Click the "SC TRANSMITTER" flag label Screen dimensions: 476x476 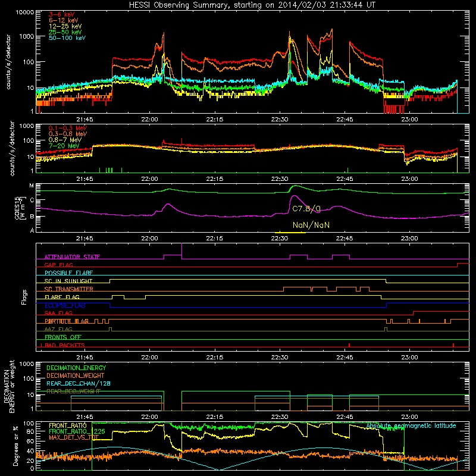(68, 289)
